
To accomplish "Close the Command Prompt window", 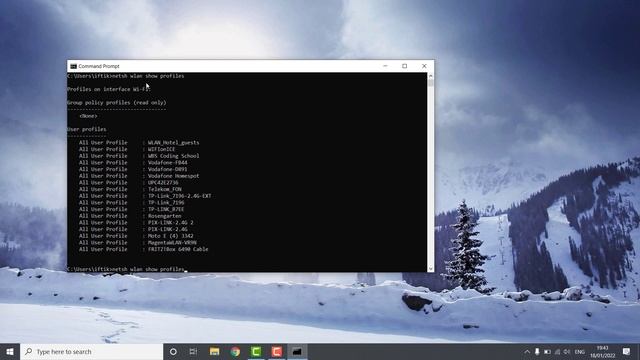I will coord(424,66).
